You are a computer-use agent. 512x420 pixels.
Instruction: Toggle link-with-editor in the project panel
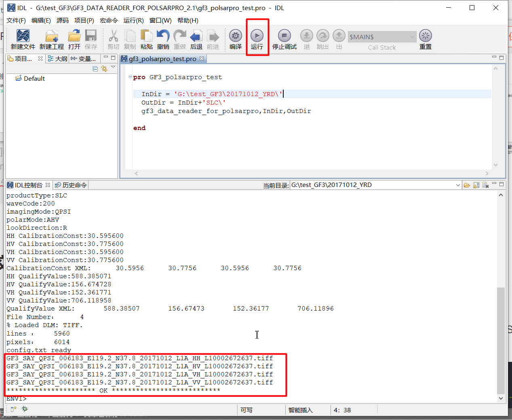point(104,69)
